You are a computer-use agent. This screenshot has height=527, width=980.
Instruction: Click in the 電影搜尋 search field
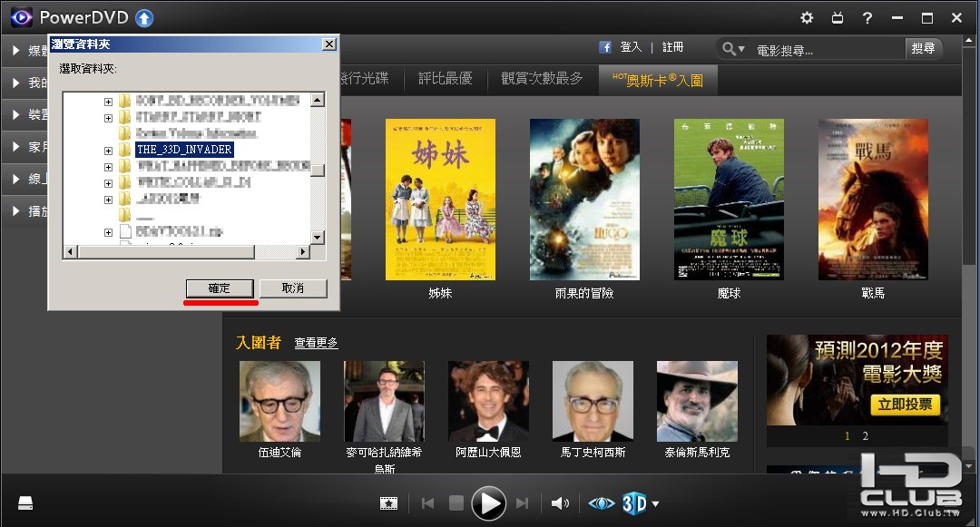[x=827, y=50]
